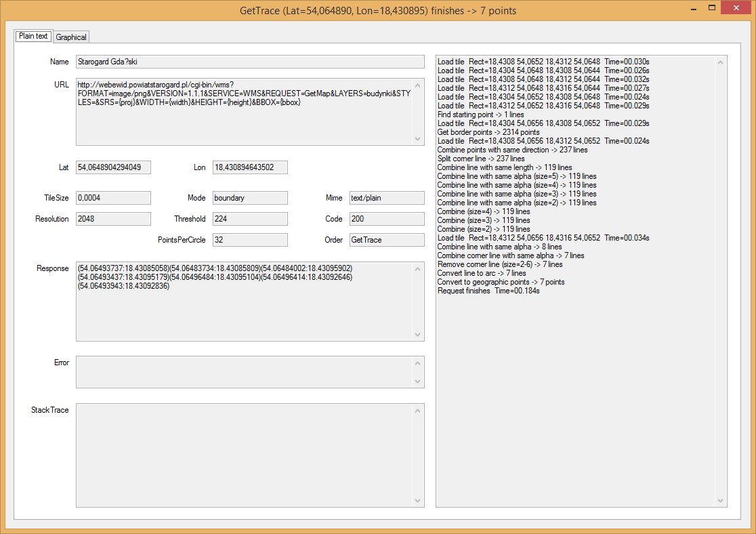Screen dimensions: 756x534
Task: Click the Mime field with text/plain
Action: pyautogui.click(x=385, y=197)
